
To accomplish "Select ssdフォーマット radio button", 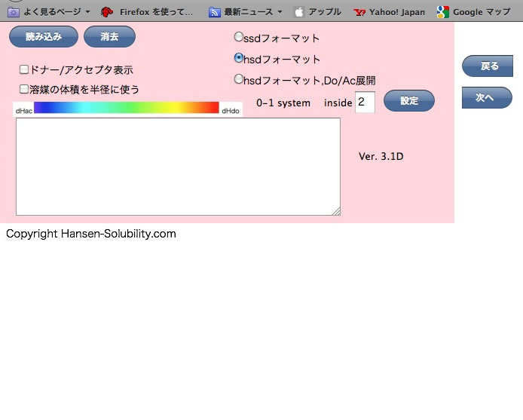I will click(238, 37).
